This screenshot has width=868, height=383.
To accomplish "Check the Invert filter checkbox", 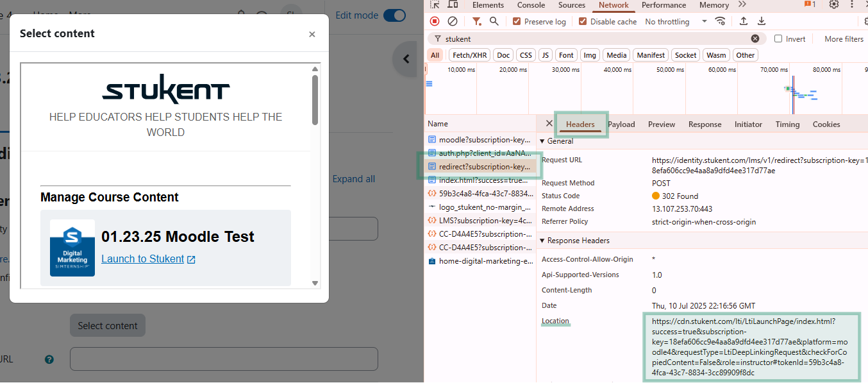I will (778, 38).
